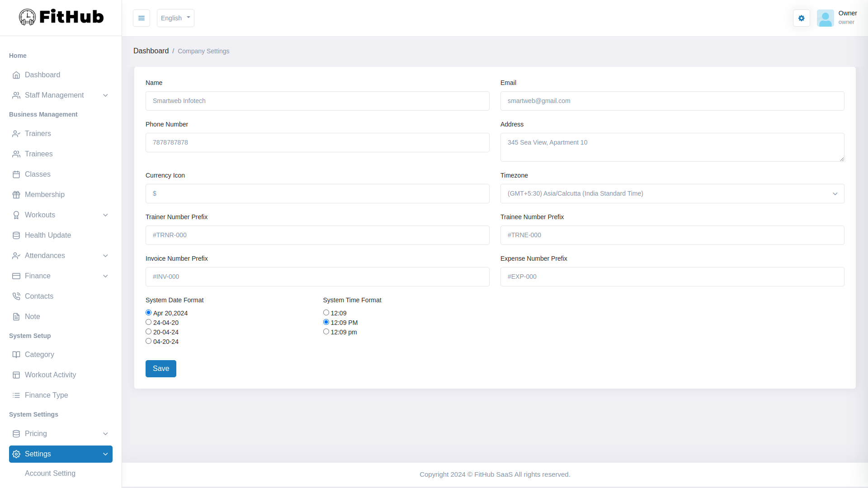The image size is (868, 488).
Task: Click the Trainers sidebar icon
Action: point(16,134)
